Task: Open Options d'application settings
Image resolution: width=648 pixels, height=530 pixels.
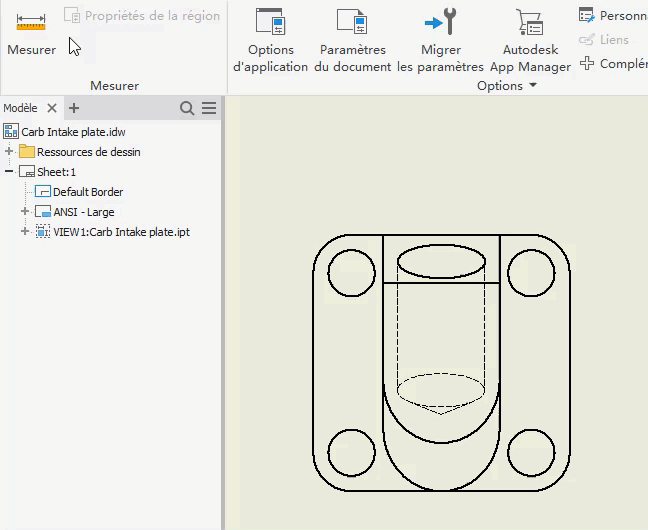Action: pos(270,22)
